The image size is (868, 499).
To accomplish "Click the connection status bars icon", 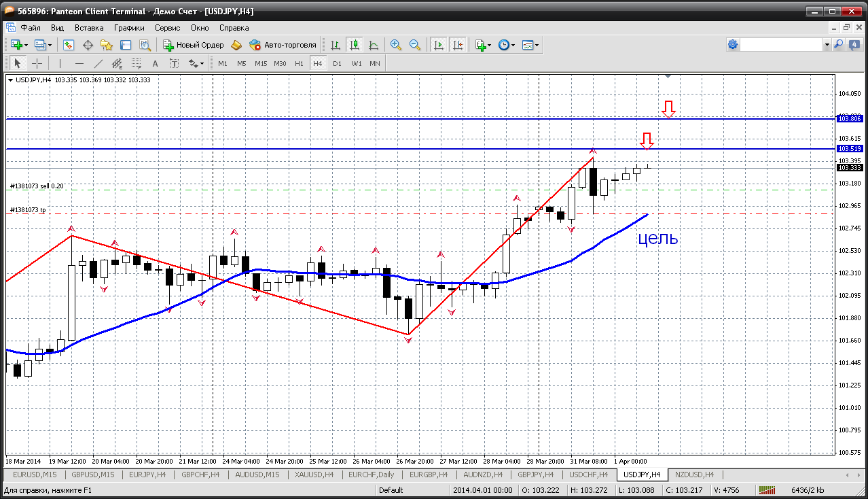I will pyautogui.click(x=768, y=489).
